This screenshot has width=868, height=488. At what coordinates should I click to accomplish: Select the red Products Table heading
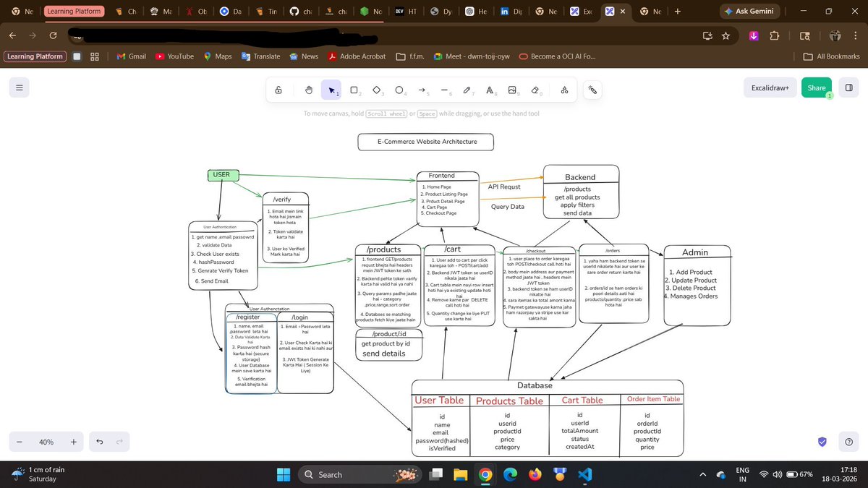(509, 401)
